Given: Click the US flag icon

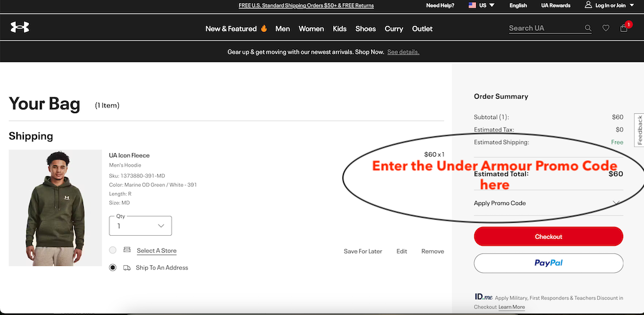Looking at the screenshot, I should click(x=472, y=5).
